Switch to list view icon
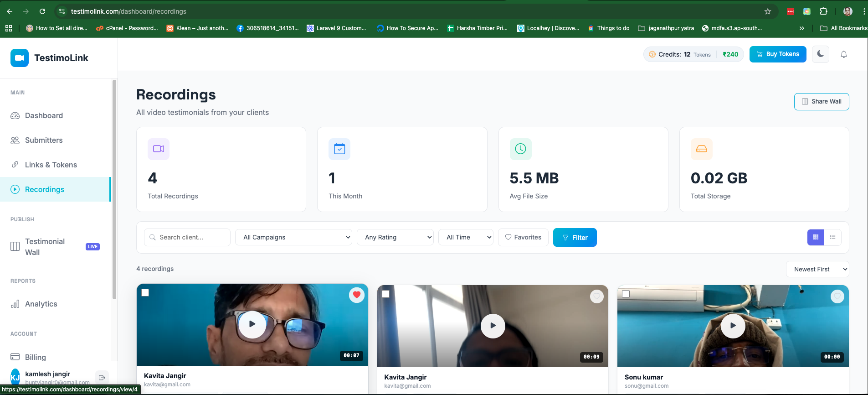 (x=832, y=237)
